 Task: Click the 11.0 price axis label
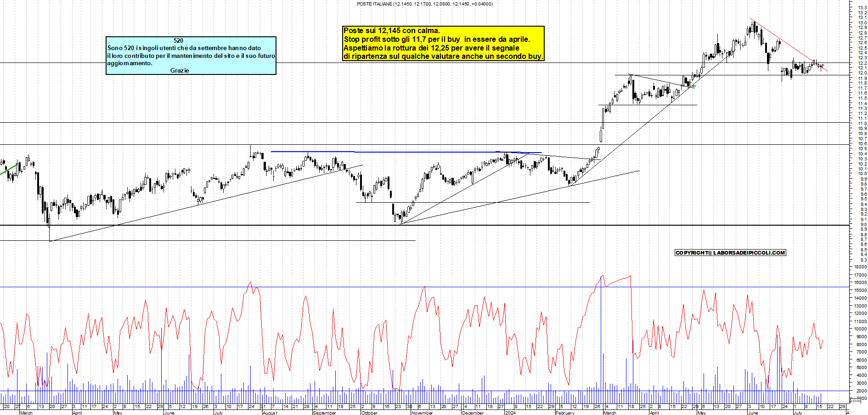(x=862, y=124)
